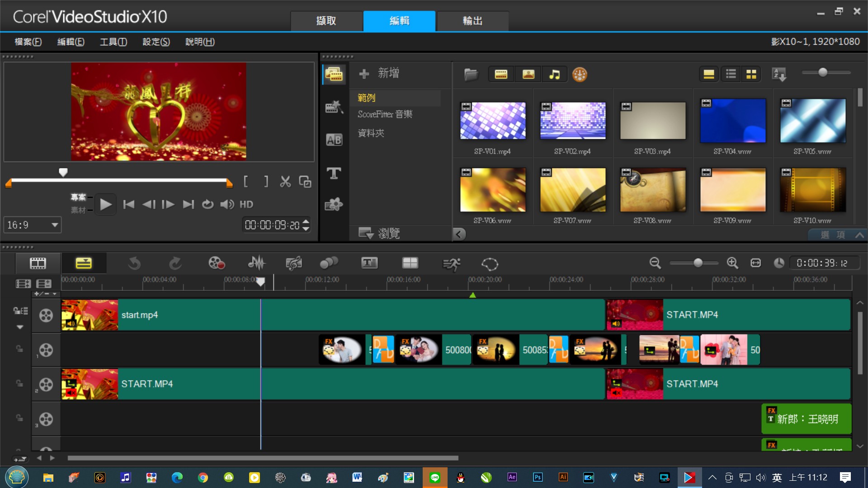This screenshot has height=488, width=868.
Task: Open the 檔案(F) menu
Action: (x=28, y=42)
